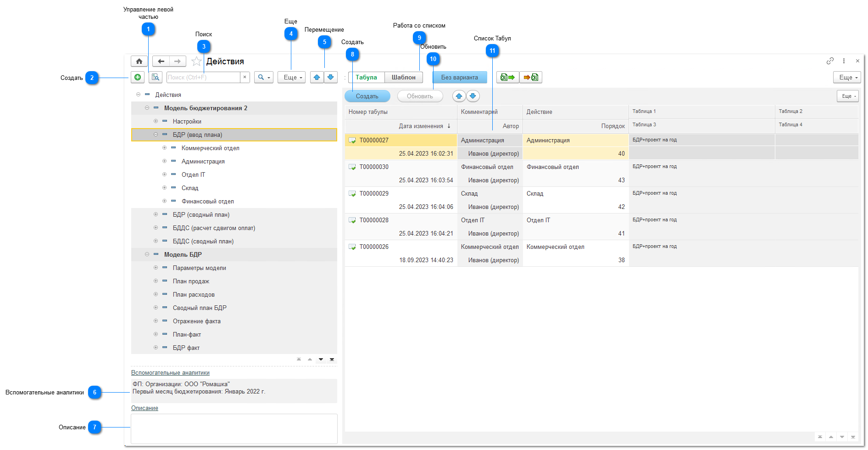This screenshot has width=868, height=450.
Task: Type in the Поиск search field
Action: point(204,77)
